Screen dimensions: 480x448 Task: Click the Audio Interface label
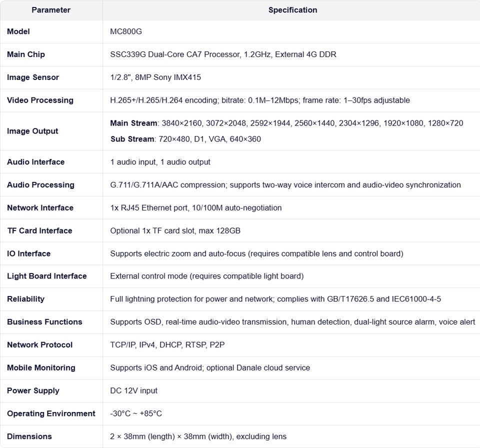pyautogui.click(x=36, y=162)
